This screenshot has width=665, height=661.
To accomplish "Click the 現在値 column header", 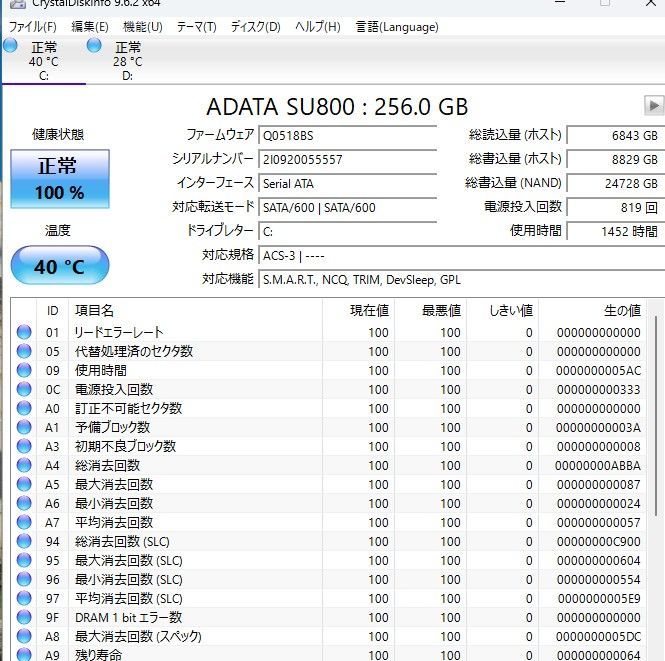I will [x=358, y=311].
